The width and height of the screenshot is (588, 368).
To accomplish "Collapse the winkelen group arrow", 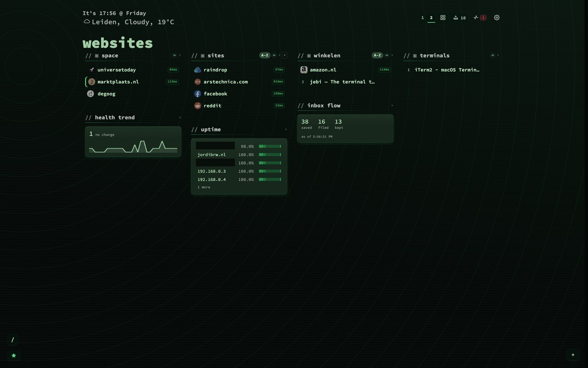I will click(392, 56).
